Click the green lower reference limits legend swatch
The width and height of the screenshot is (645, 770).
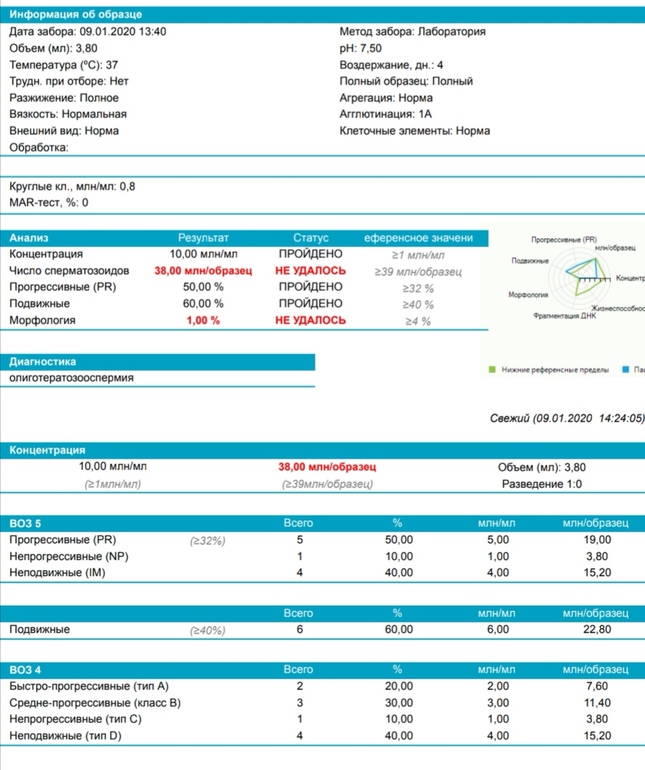pyautogui.click(x=492, y=370)
